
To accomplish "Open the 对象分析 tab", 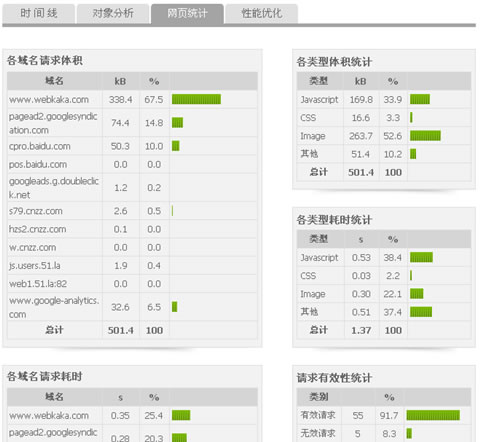I will coord(113,13).
